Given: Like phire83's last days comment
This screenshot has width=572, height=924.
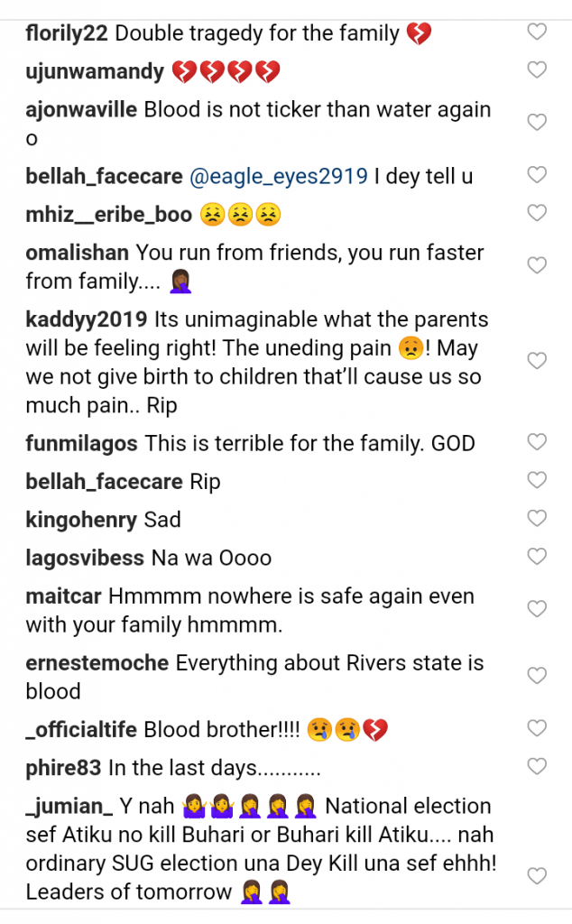Looking at the screenshot, I should tap(537, 767).
